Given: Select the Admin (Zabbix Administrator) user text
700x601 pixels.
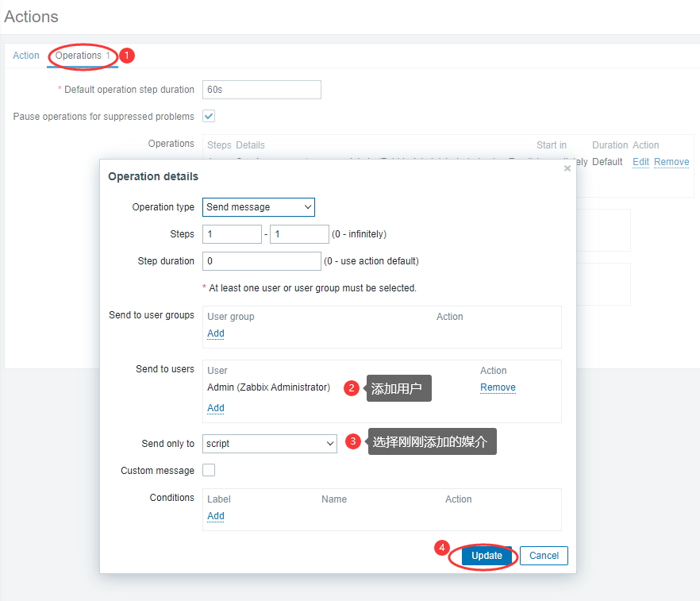Looking at the screenshot, I should click(268, 387).
